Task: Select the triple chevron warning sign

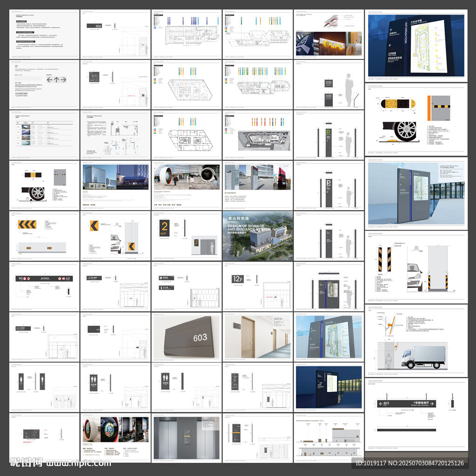Action: (27, 225)
